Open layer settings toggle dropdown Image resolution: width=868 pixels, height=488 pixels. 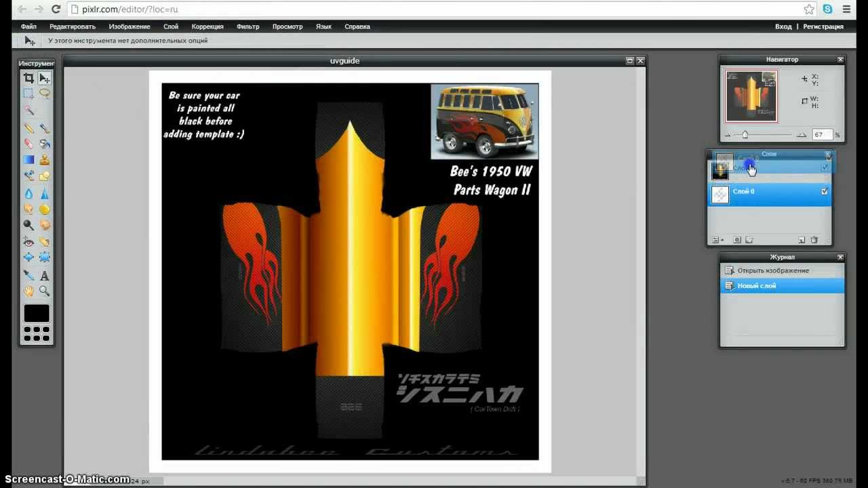(x=717, y=240)
